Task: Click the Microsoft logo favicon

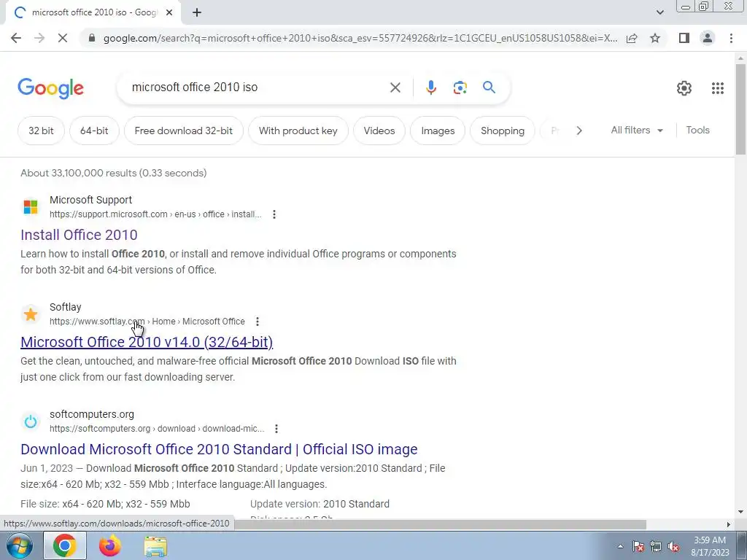Action: 31,206
